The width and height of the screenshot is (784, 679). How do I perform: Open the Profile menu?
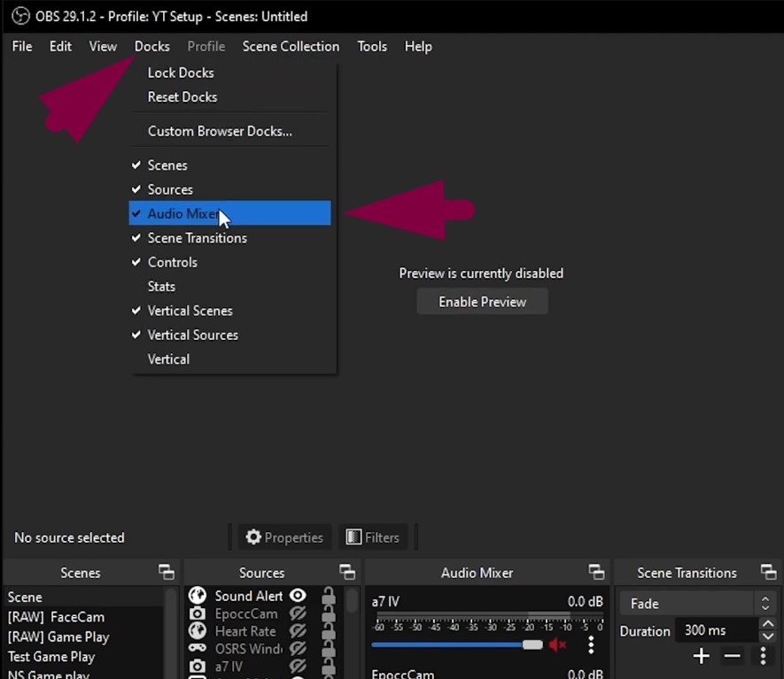pyautogui.click(x=206, y=46)
